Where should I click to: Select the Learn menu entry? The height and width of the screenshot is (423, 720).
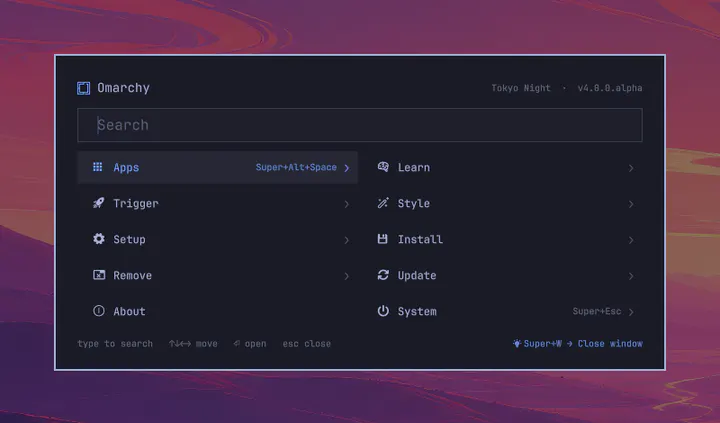point(502,168)
